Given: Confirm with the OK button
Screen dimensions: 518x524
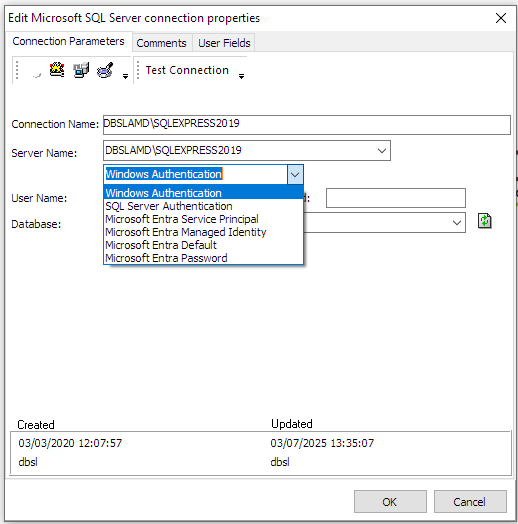Looking at the screenshot, I should (390, 502).
